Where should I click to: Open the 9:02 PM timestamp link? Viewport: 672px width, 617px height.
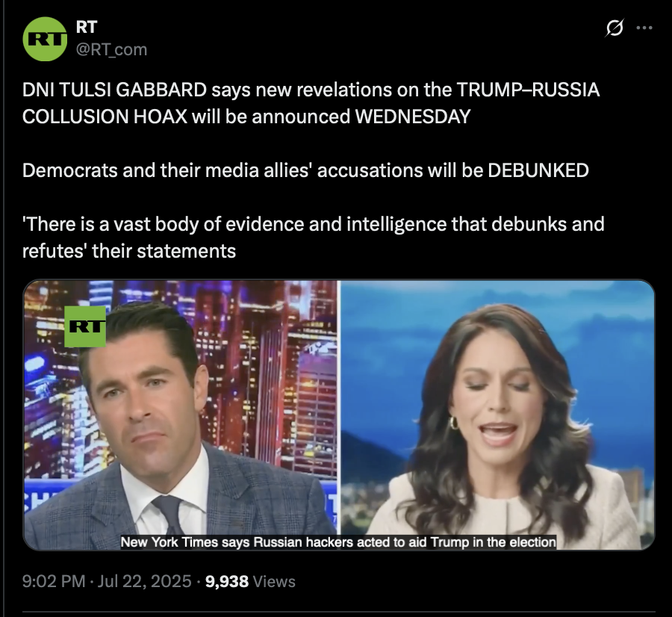[x=54, y=581]
